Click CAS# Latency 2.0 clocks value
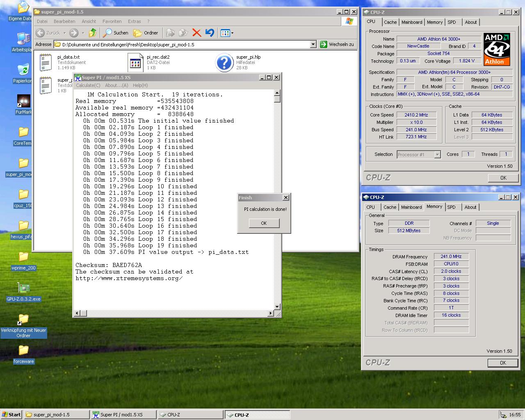525x420 pixels. click(x=451, y=271)
